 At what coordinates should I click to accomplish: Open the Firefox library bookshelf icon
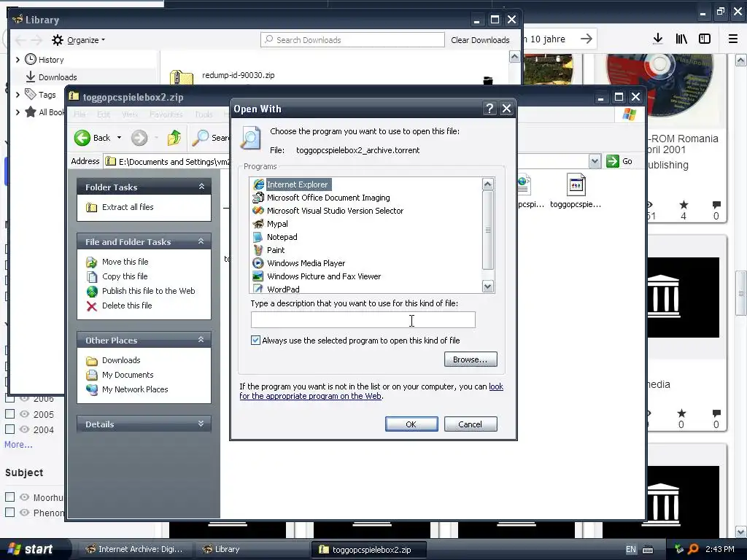tap(681, 39)
